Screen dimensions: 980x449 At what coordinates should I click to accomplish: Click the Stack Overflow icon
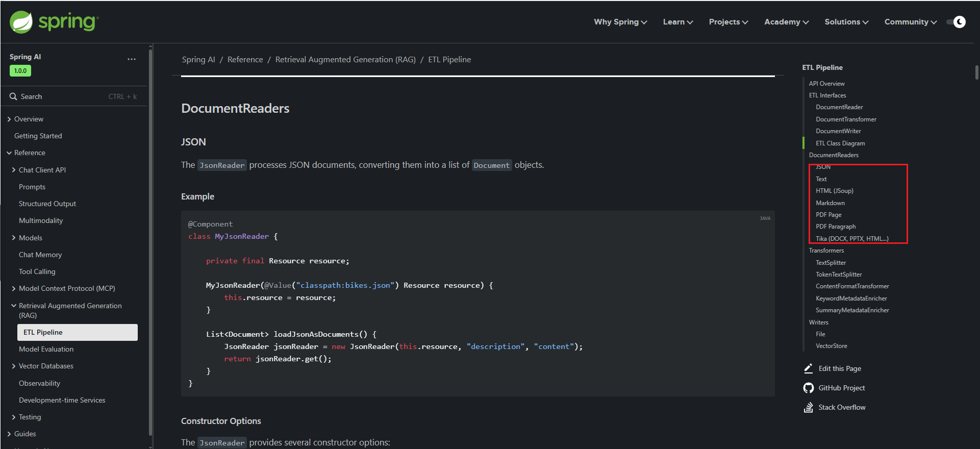coord(809,407)
